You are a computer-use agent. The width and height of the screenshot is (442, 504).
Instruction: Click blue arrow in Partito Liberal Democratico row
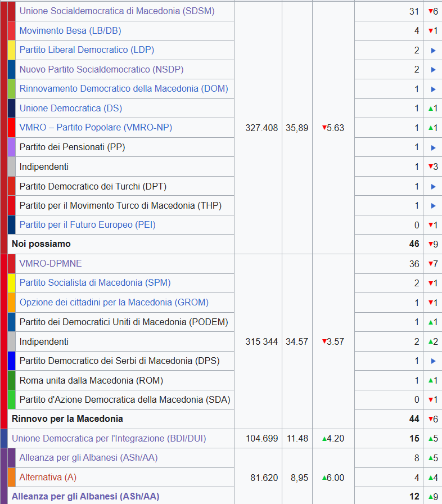tap(433, 51)
